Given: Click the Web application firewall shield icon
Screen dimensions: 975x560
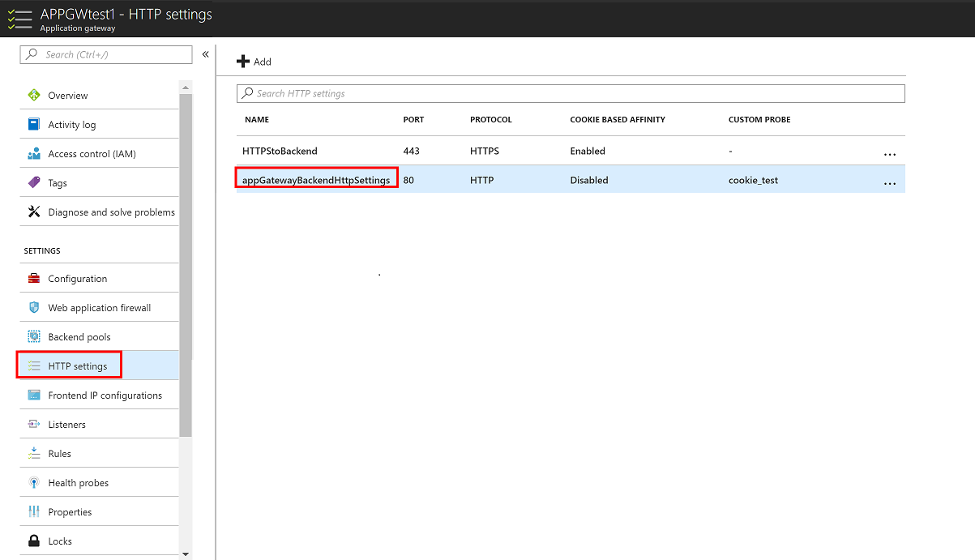Looking at the screenshot, I should pos(34,307).
